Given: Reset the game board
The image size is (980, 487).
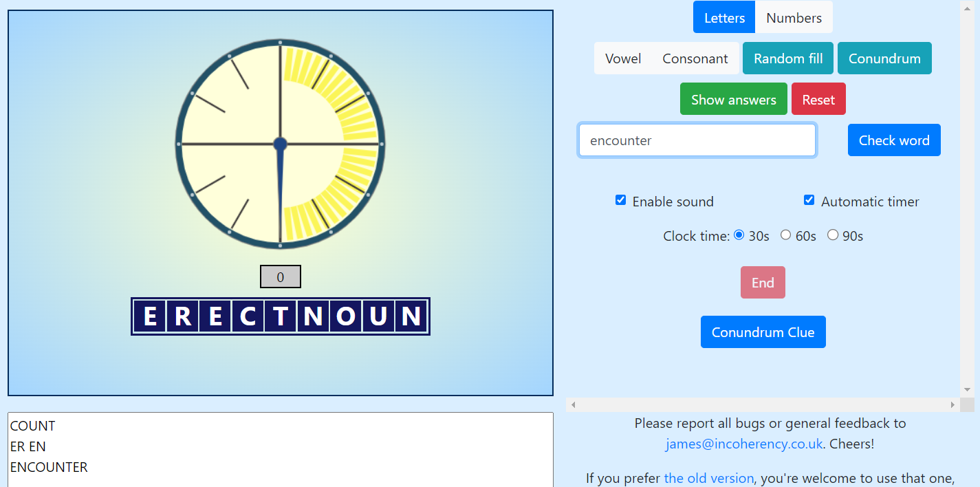Looking at the screenshot, I should tap(818, 99).
